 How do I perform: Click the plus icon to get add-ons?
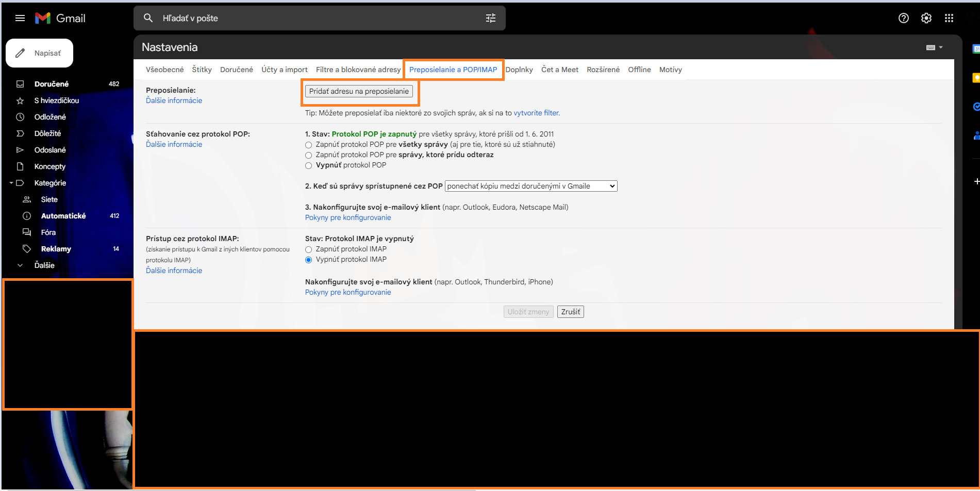tap(976, 181)
